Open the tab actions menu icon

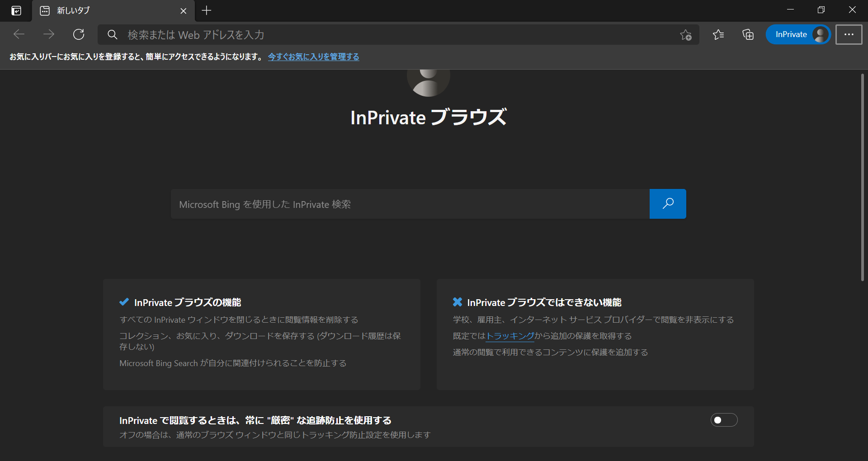coord(16,10)
